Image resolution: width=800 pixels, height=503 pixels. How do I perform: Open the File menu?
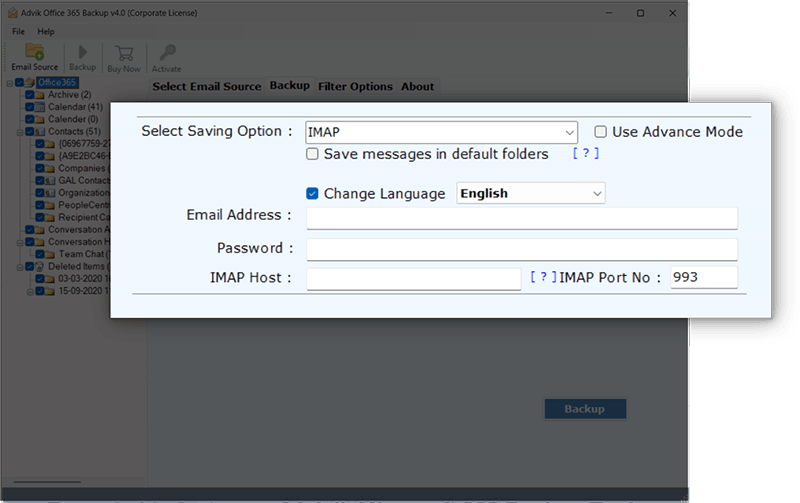(18, 31)
